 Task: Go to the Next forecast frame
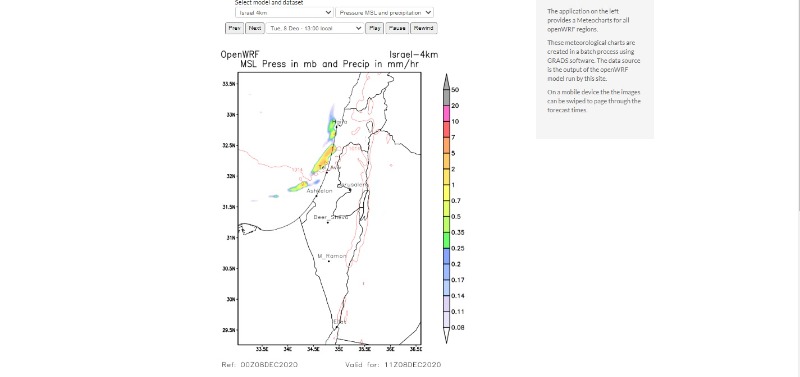255,29
